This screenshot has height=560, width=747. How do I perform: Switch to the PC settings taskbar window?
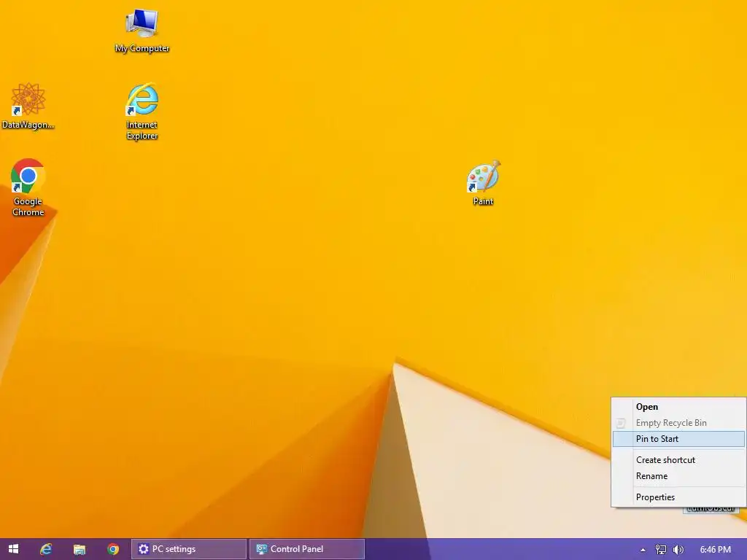(189, 549)
